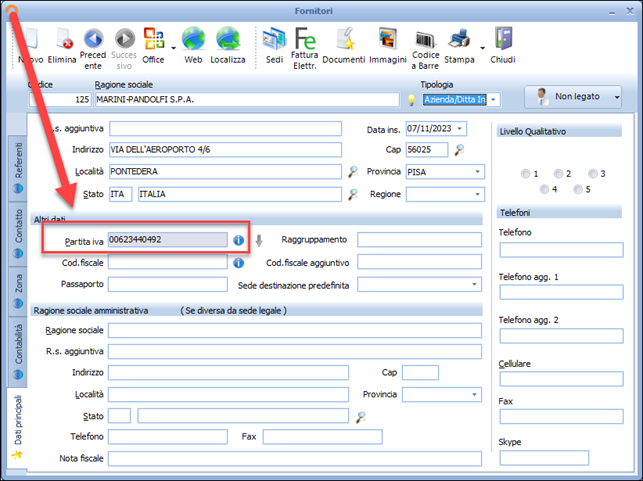Click the info icon beside Cod.fiscale

(238, 263)
